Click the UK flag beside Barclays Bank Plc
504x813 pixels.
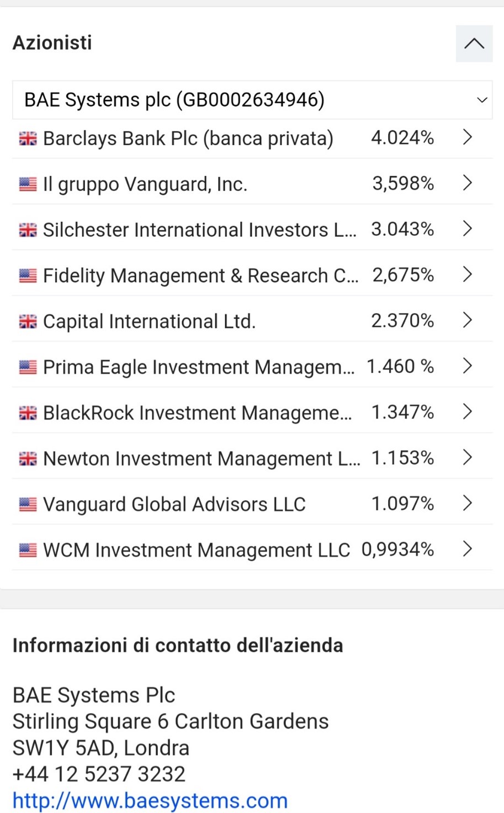pyautogui.click(x=28, y=138)
